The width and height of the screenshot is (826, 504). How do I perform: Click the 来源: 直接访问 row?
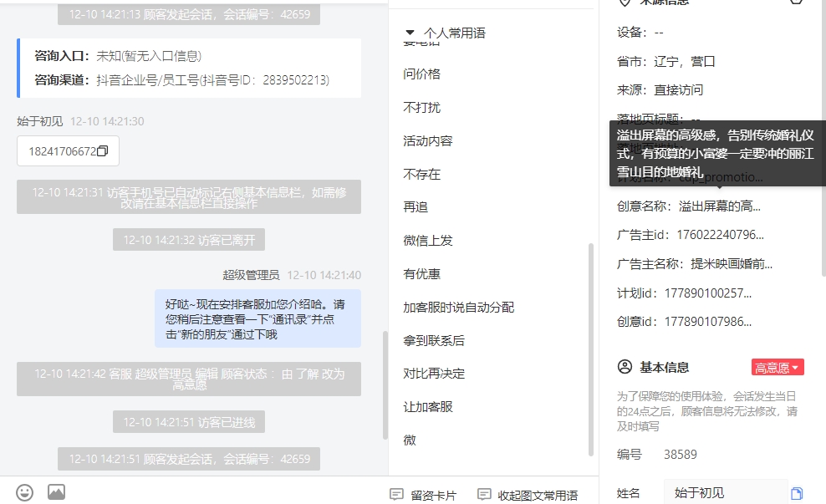point(660,90)
